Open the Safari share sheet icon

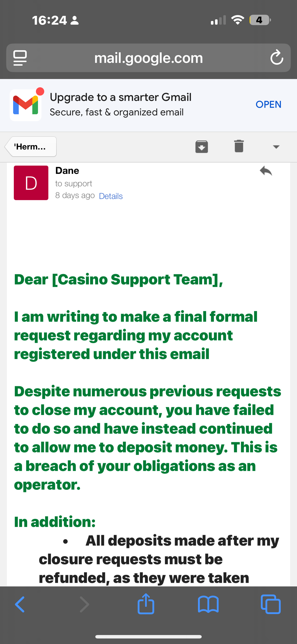(x=146, y=604)
